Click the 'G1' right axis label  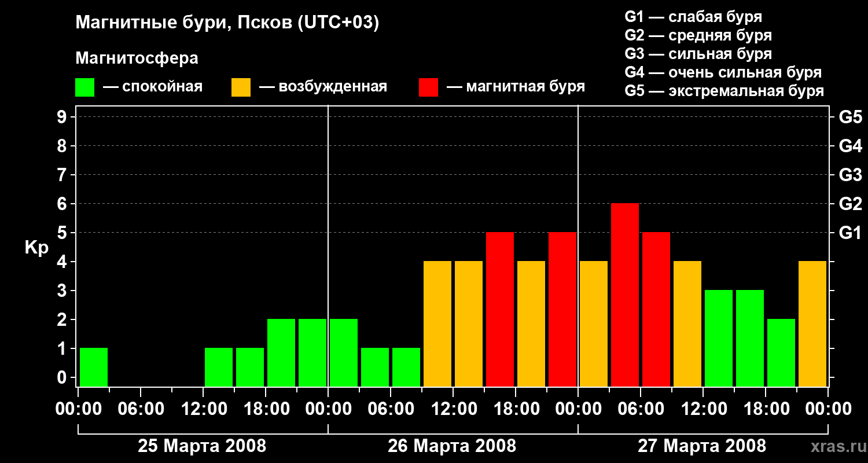tap(850, 233)
